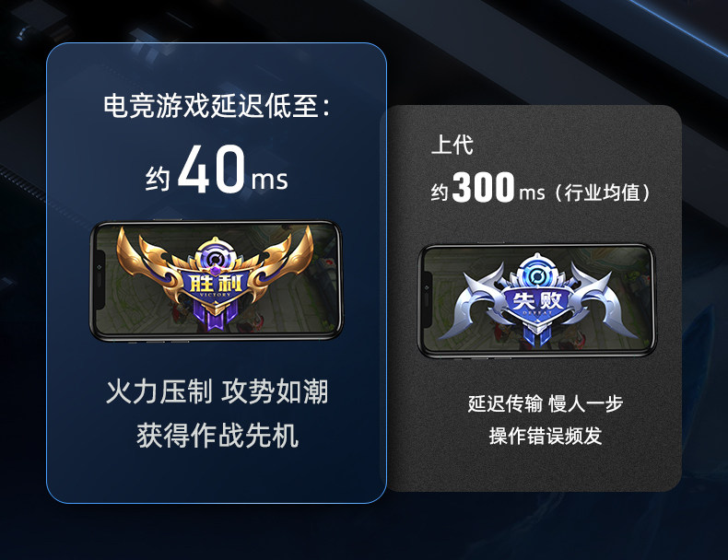Click the 300 ms latency number
The image size is (728, 560).
pyautogui.click(x=483, y=187)
